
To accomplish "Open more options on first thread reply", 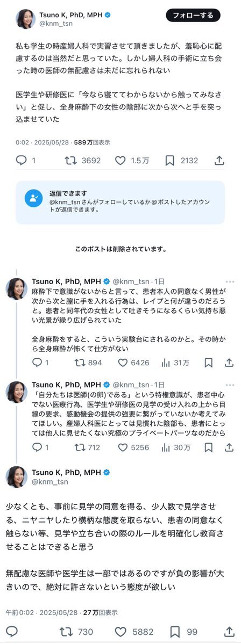I will (x=230, y=282).
